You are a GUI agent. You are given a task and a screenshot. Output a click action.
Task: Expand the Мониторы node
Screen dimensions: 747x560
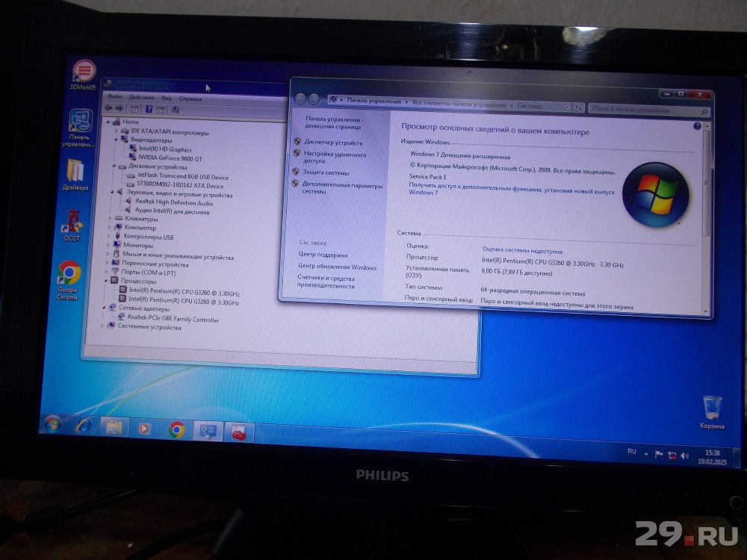click(108, 245)
